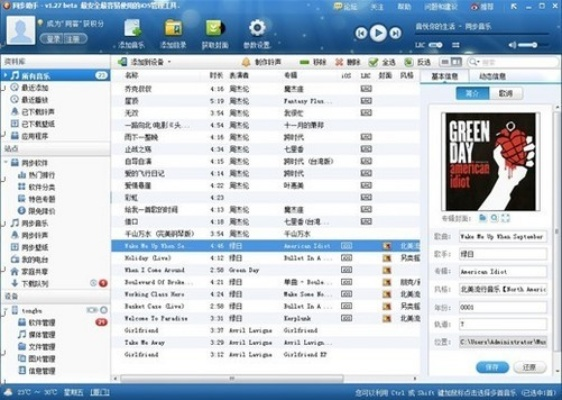Click the playlist mode icon beside LRC
This screenshot has height=400, width=562.
tap(456, 45)
